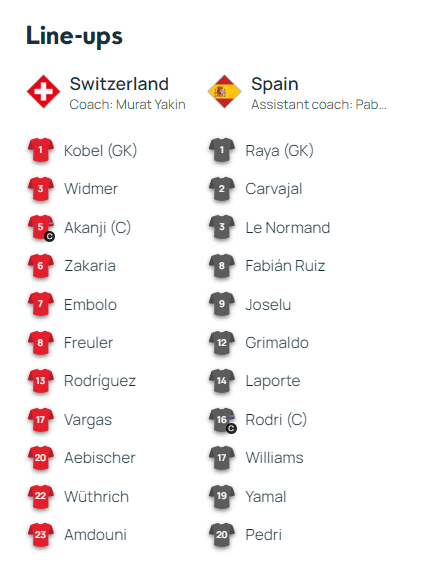
Task: Select Raya's grey number 1 jersey icon
Action: 222,150
